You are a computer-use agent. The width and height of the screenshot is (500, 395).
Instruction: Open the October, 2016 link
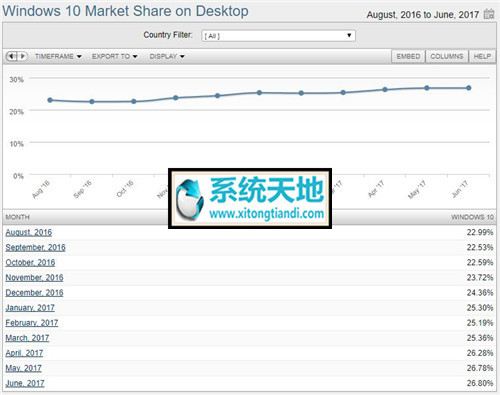point(30,262)
